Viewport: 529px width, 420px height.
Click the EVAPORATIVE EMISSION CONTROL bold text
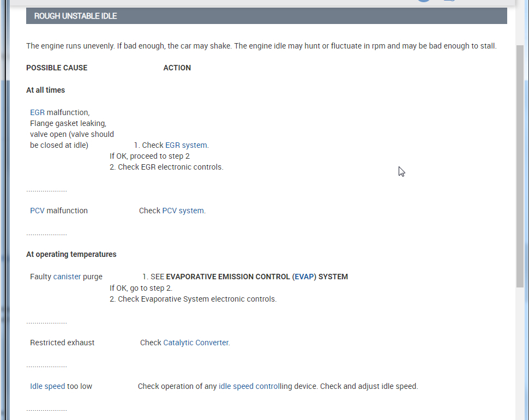pyautogui.click(x=227, y=277)
